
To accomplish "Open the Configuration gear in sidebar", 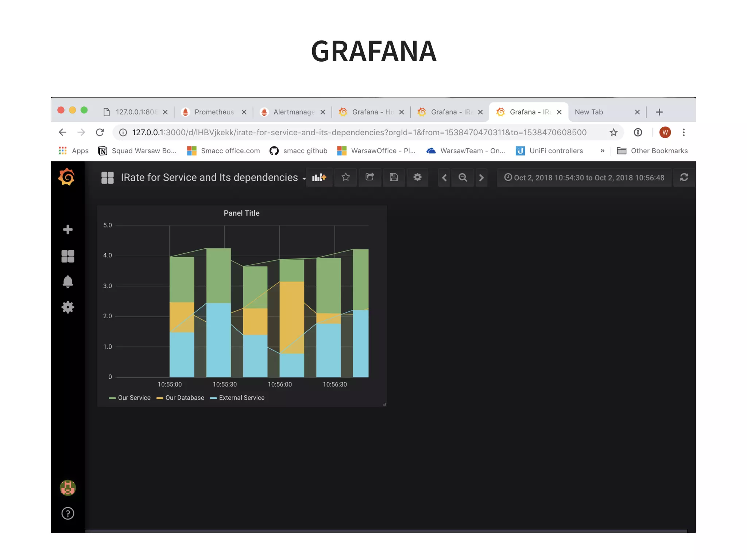I will coord(68,307).
